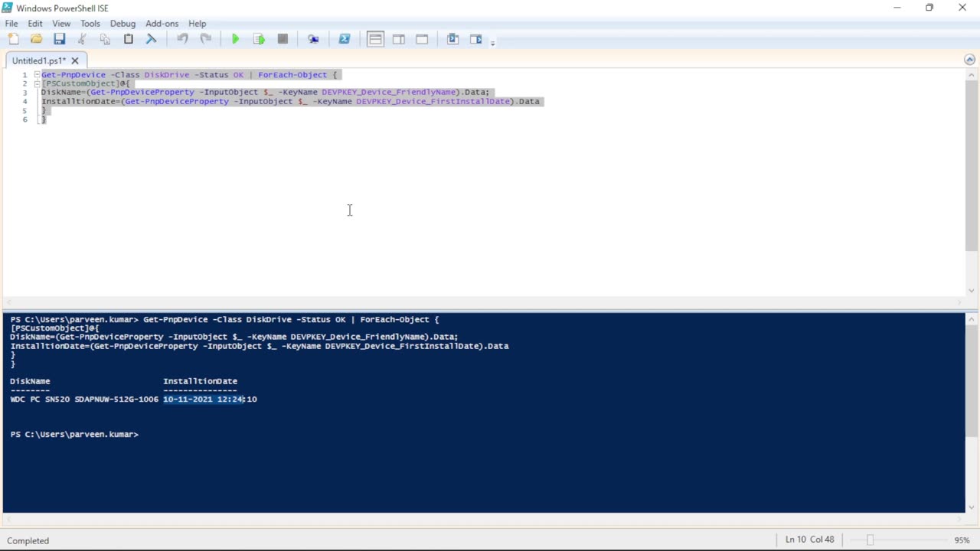Open New Remote PowerShell Tab icon
The image size is (980, 551).
pos(313,39)
